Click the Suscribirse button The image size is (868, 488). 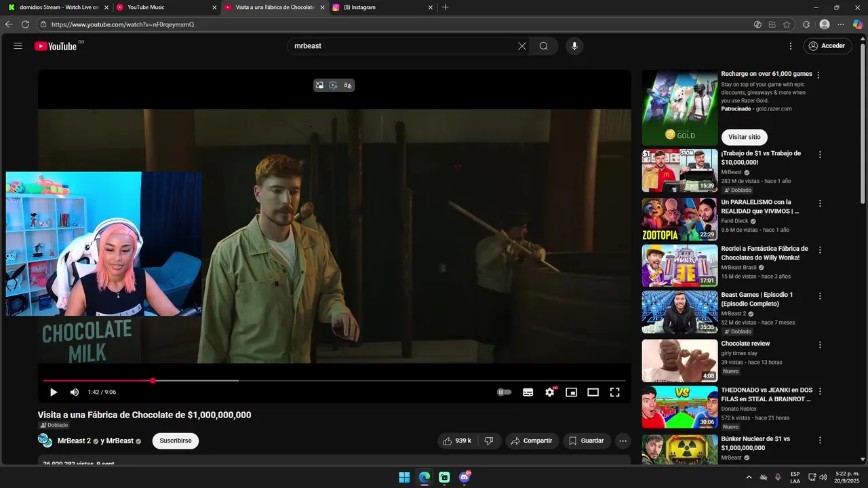[176, 441]
